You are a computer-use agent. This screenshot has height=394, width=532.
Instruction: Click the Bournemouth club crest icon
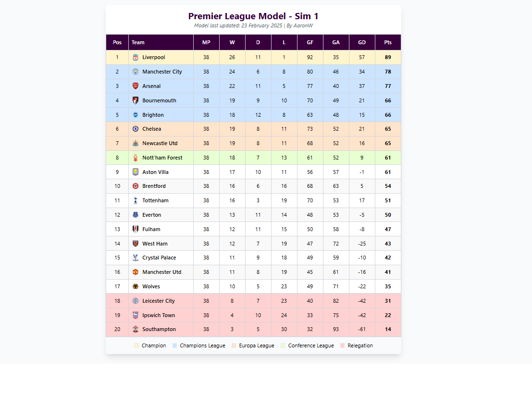[136, 100]
